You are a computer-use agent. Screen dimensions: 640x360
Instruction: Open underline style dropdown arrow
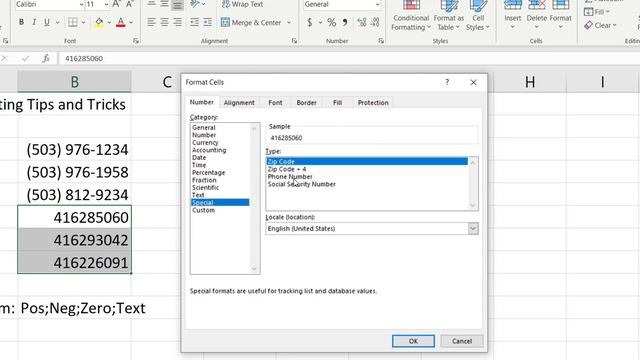click(57, 22)
